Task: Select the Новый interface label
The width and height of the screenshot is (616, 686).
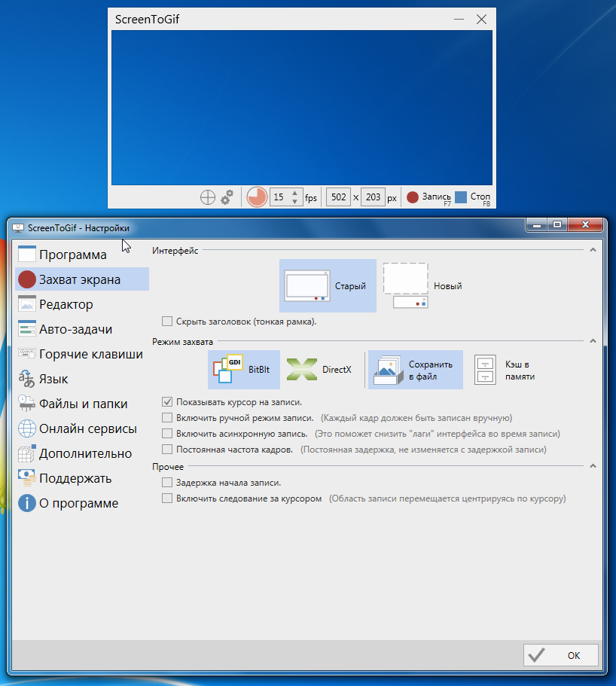Action: tap(447, 286)
